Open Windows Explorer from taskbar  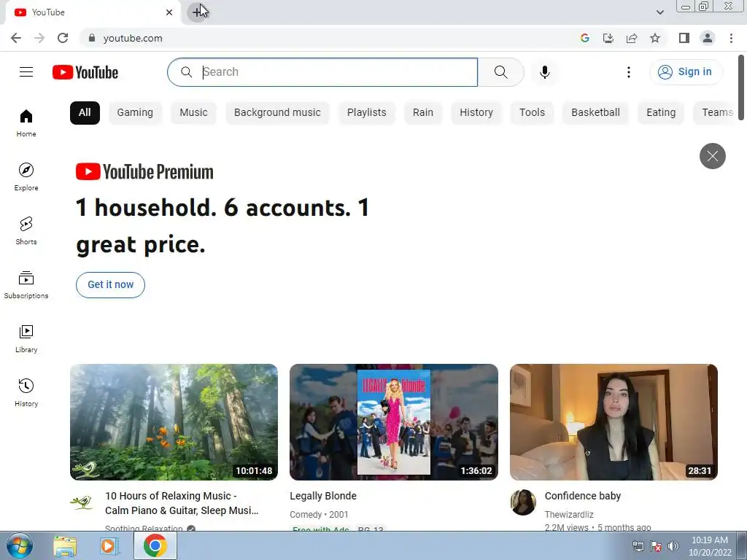pos(65,546)
